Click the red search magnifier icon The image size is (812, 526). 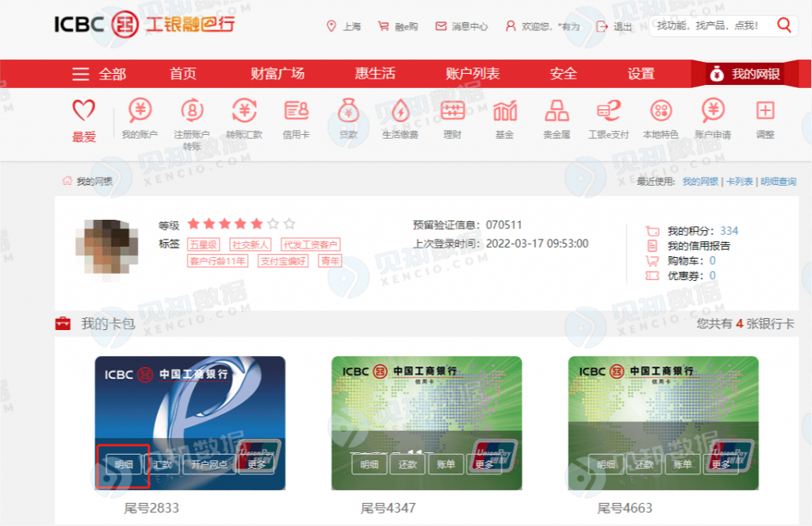coord(784,25)
